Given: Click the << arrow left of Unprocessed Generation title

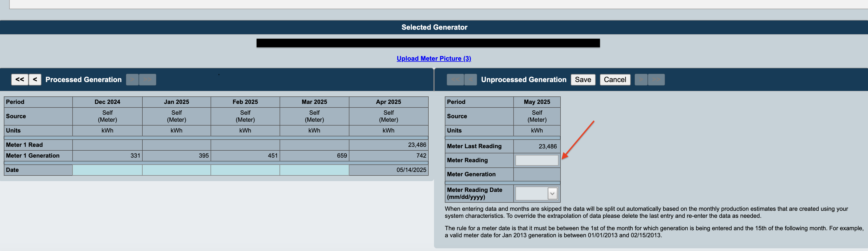Looking at the screenshot, I should 455,80.
